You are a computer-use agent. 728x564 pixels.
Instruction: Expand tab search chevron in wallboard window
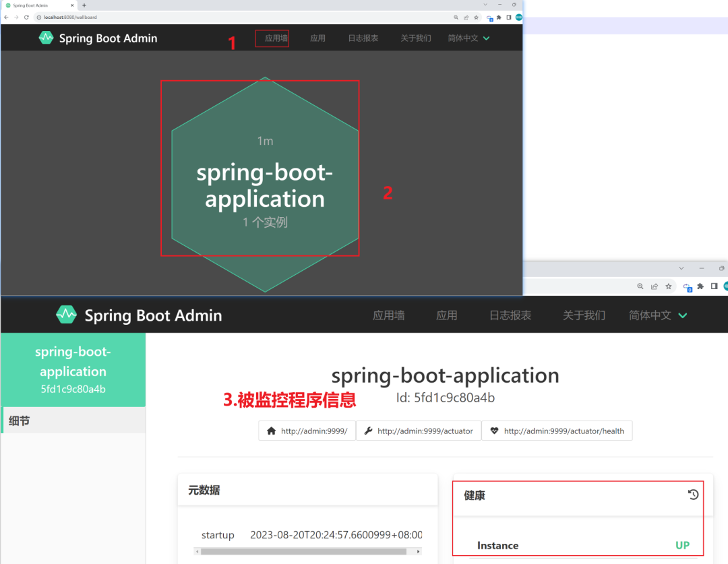pyautogui.click(x=485, y=5)
